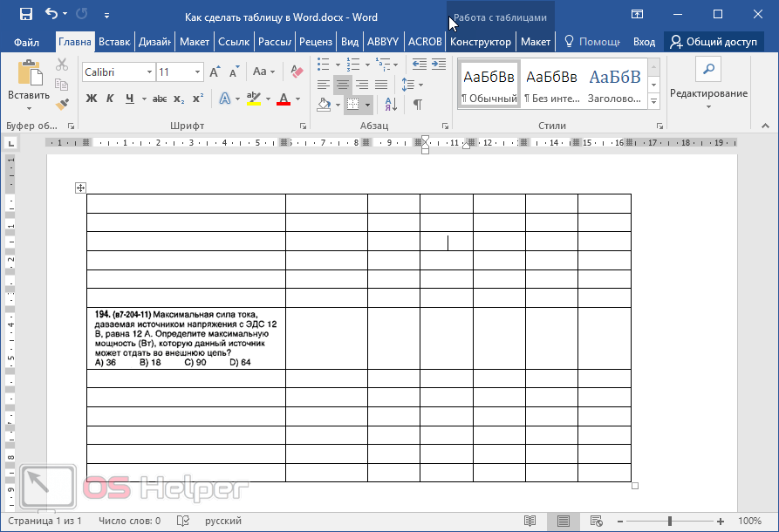Click the Общий доступ share button
The image size is (779, 532).
(714, 42)
